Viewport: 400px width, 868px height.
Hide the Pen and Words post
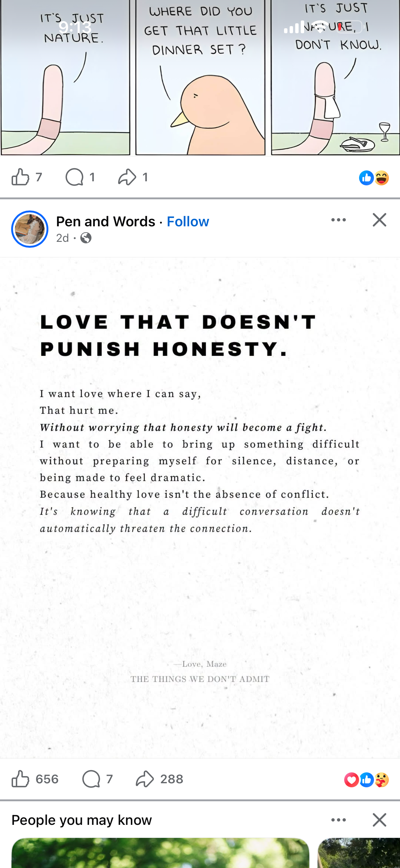(380, 220)
